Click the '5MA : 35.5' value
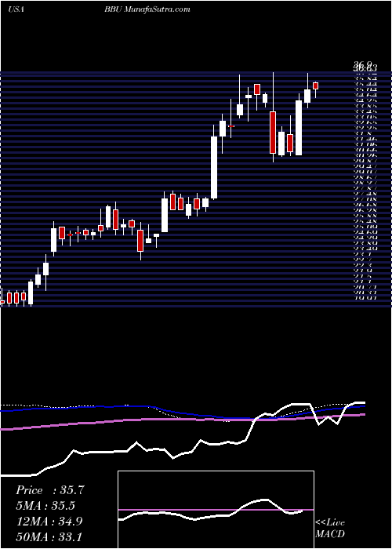The width and height of the screenshot is (392, 549). click(46, 506)
